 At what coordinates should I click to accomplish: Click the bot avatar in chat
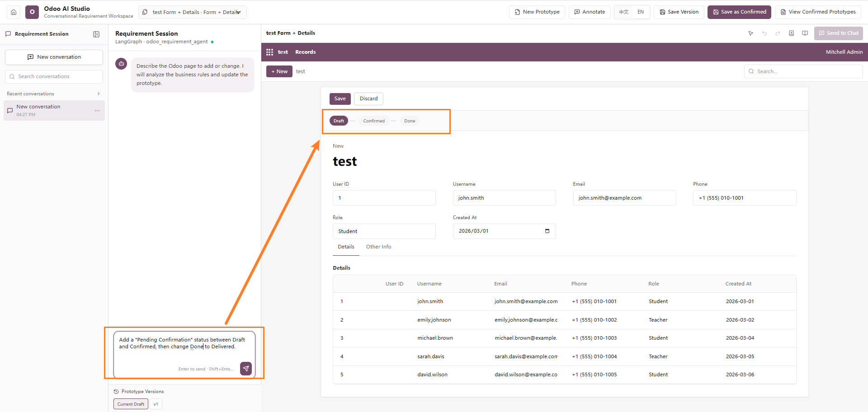(x=121, y=64)
